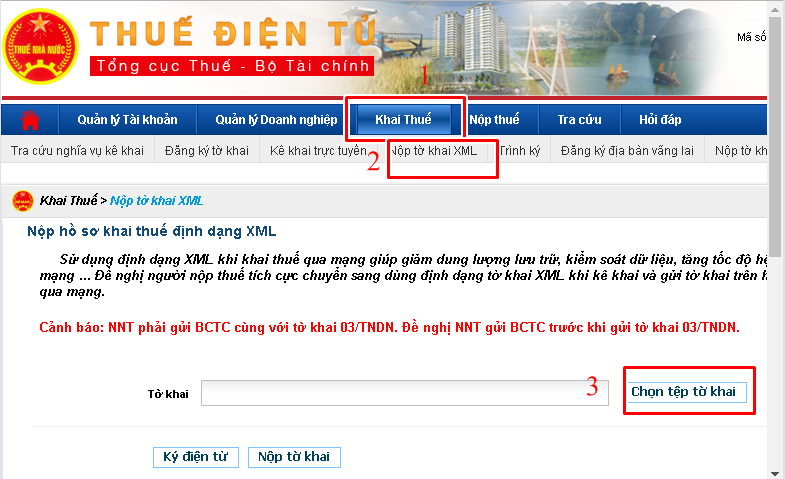Select Tra cứu nghĩa vụ kê khai submenu
The width and height of the screenshot is (785, 479).
[x=77, y=151]
